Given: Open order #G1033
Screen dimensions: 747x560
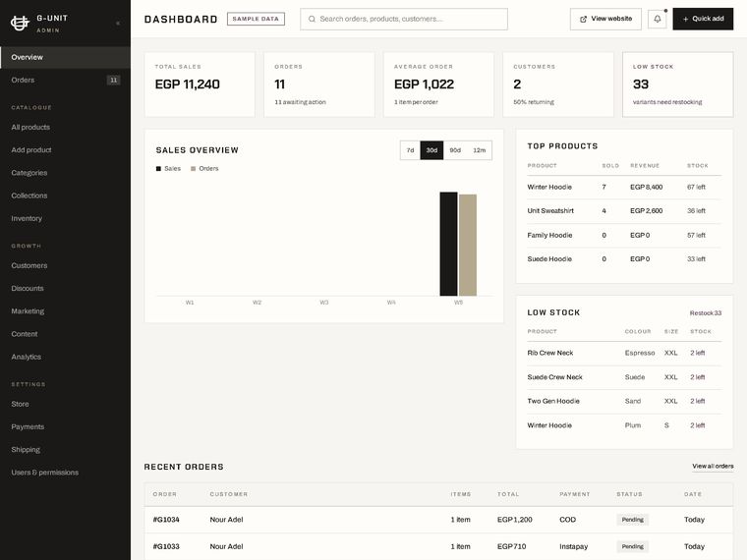Looking at the screenshot, I should (x=166, y=546).
